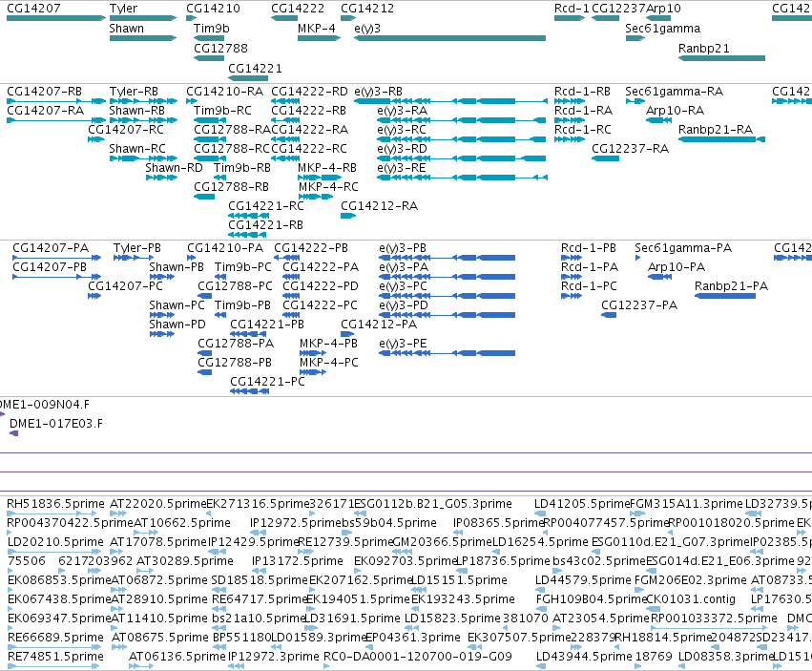This screenshot has width=812, height=671.
Task: Click the CG14207-PA protein label
Action: (x=51, y=248)
